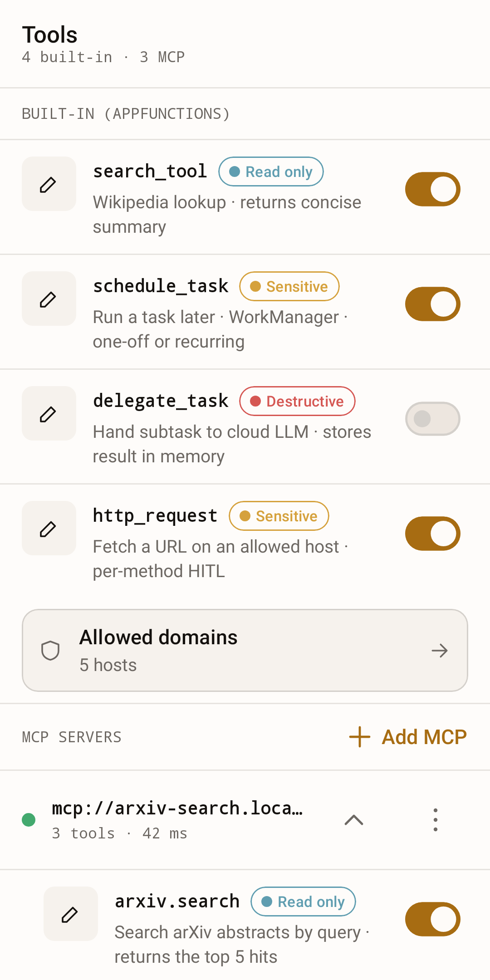Toggle the arxiv.search tool off
The height and width of the screenshot is (980, 490).
pos(433,919)
